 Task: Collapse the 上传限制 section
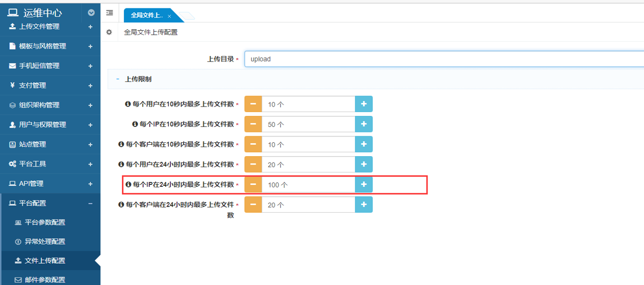[118, 79]
